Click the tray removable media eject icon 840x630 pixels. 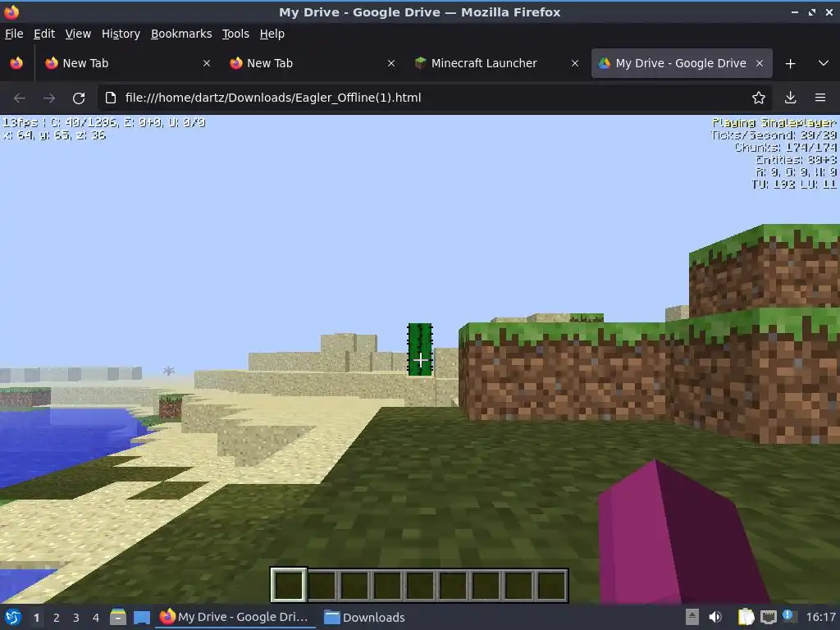click(692, 618)
